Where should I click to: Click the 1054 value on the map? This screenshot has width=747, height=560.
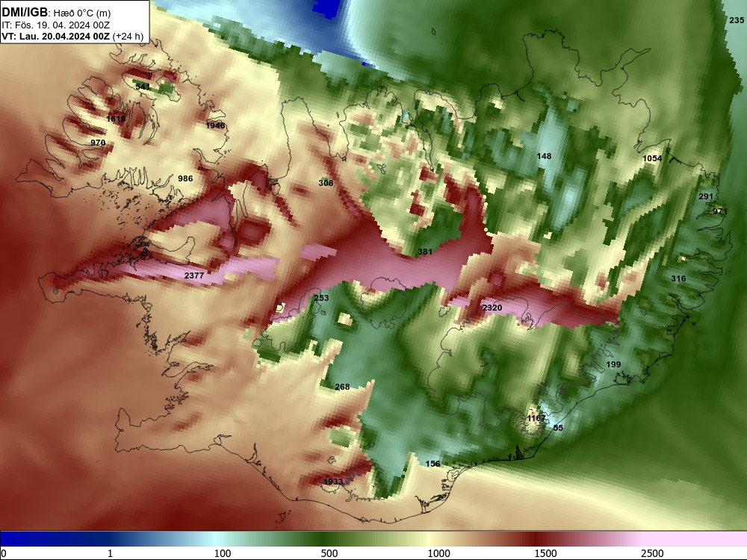coord(652,158)
